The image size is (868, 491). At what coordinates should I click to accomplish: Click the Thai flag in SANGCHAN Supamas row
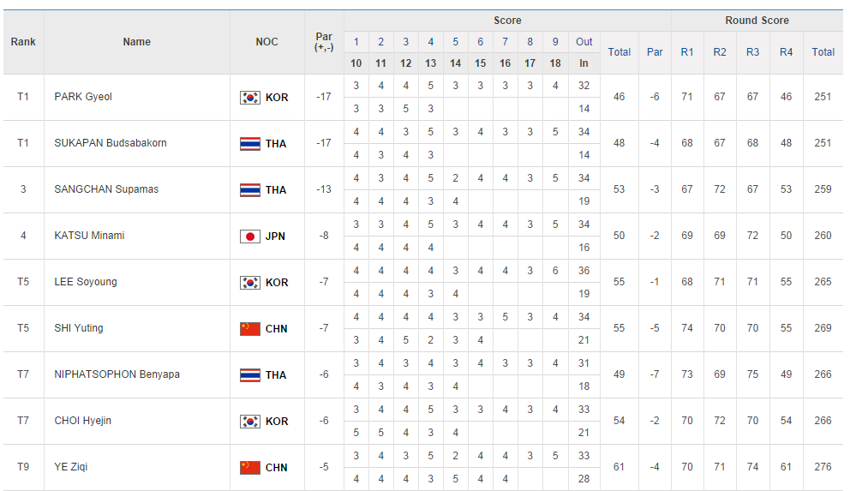249,190
